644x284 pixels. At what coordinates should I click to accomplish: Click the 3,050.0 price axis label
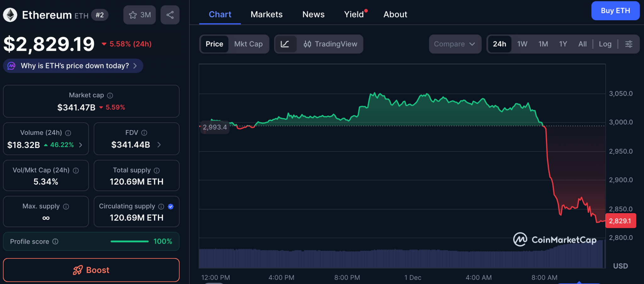(x=621, y=94)
